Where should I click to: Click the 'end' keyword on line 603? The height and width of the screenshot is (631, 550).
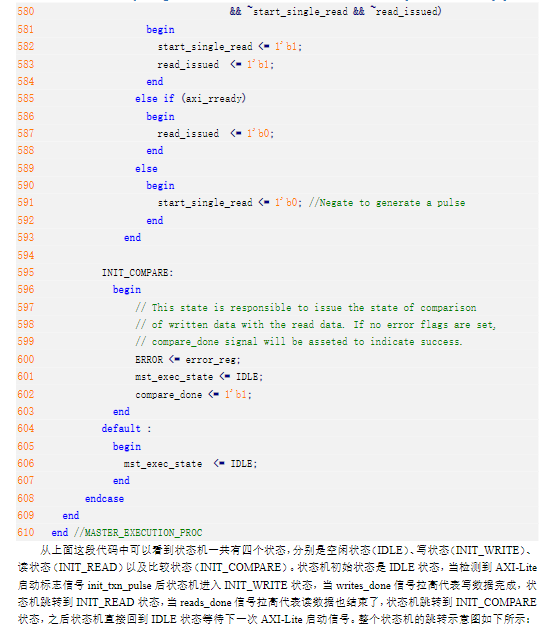click(x=121, y=412)
